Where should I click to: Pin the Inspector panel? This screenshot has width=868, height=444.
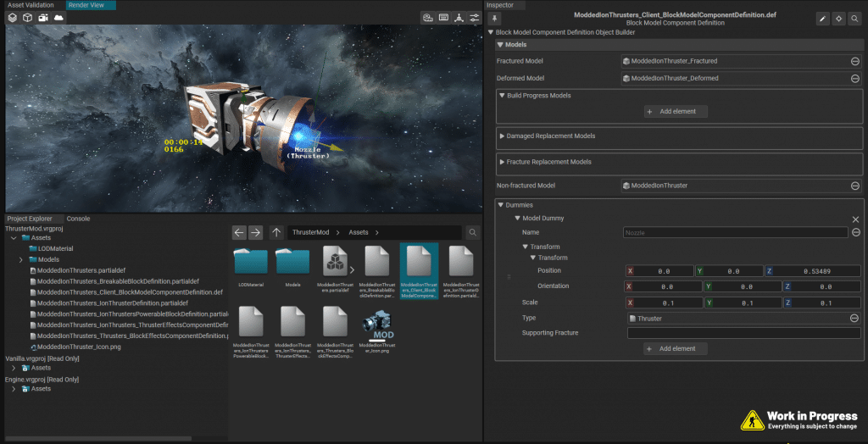tap(495, 19)
